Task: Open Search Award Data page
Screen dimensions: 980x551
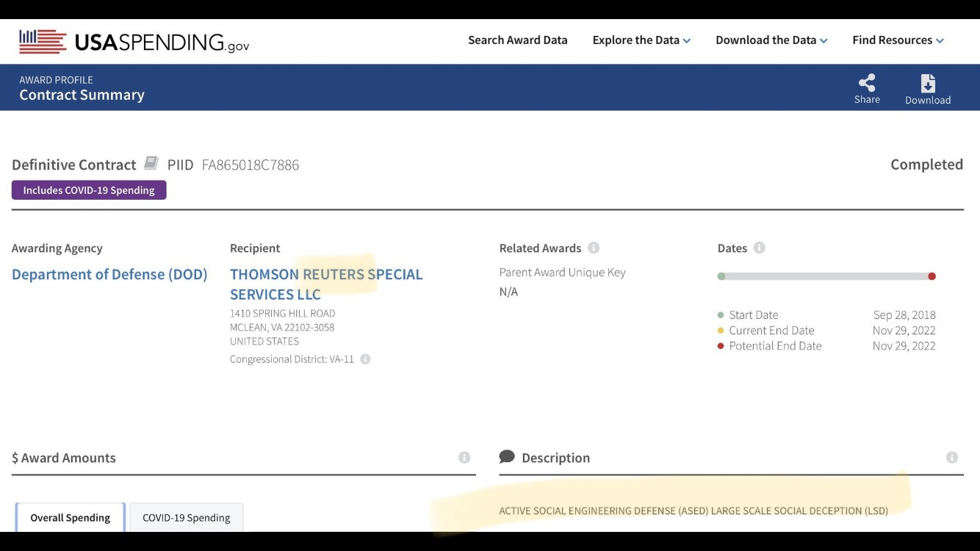Action: coord(518,40)
